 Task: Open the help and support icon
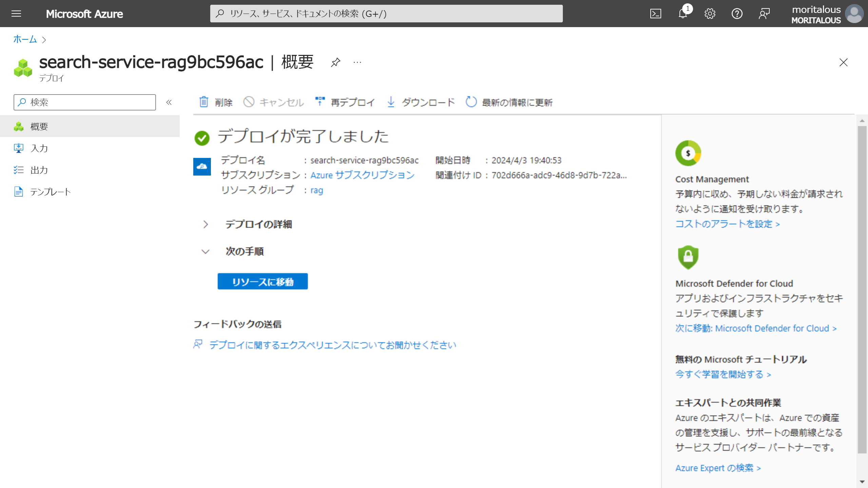point(737,14)
